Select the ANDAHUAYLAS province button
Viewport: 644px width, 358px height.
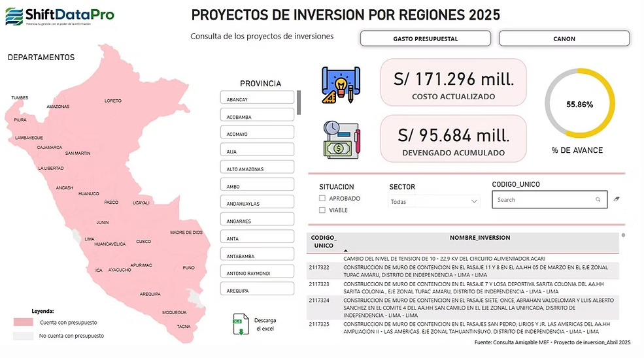tap(257, 202)
